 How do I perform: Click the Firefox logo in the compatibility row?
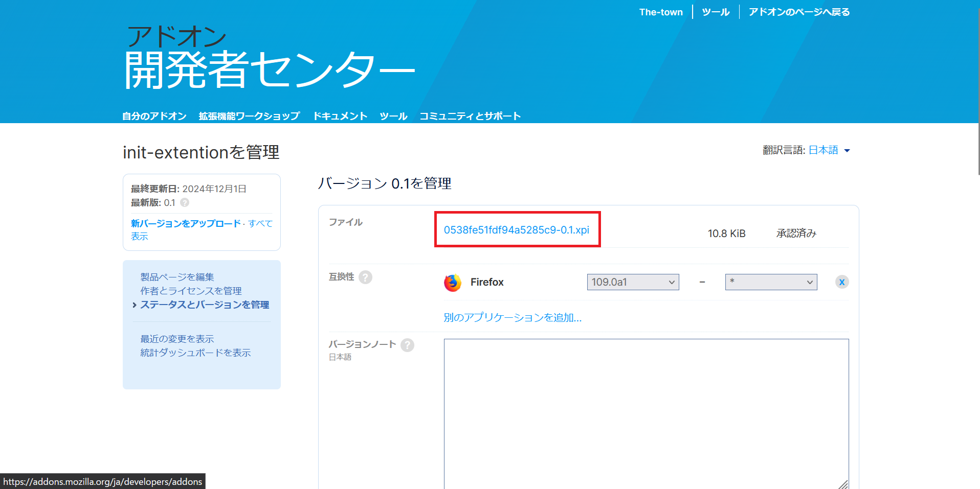coord(453,283)
